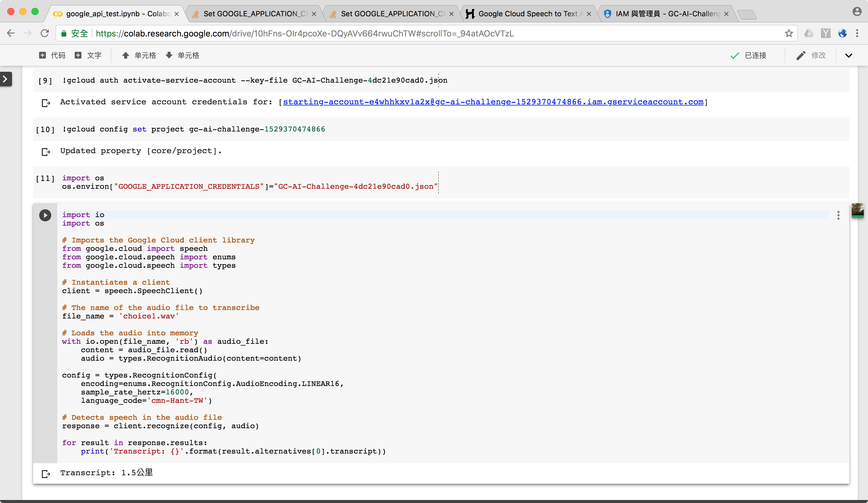Move cell up with up arrow 单元格

click(139, 55)
